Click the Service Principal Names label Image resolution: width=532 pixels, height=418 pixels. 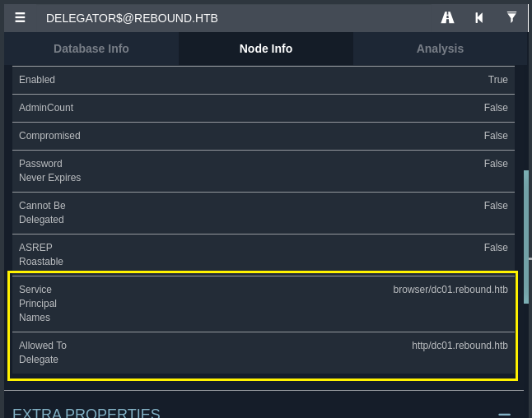click(38, 304)
